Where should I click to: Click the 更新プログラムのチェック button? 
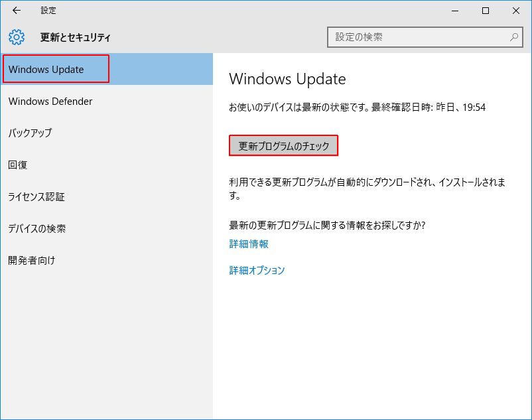(x=284, y=145)
